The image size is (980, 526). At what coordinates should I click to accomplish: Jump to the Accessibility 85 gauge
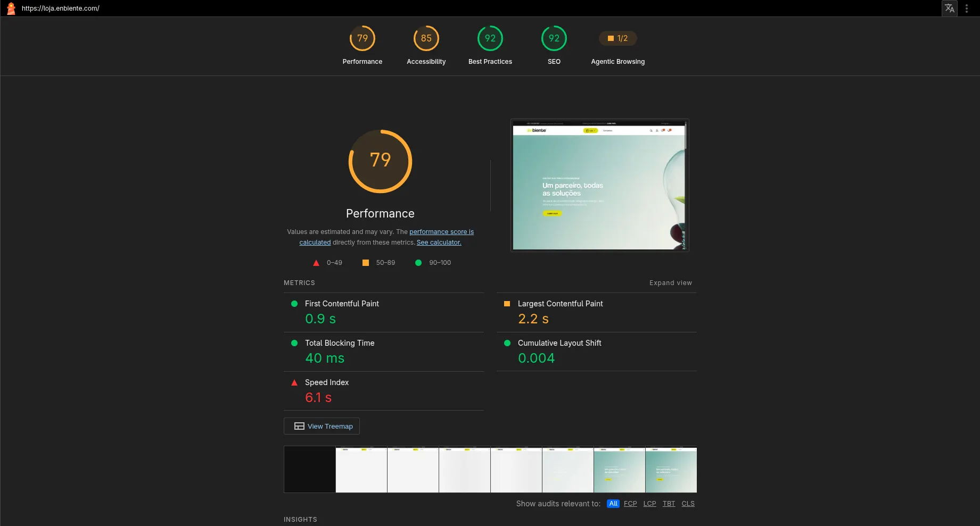[x=426, y=46]
